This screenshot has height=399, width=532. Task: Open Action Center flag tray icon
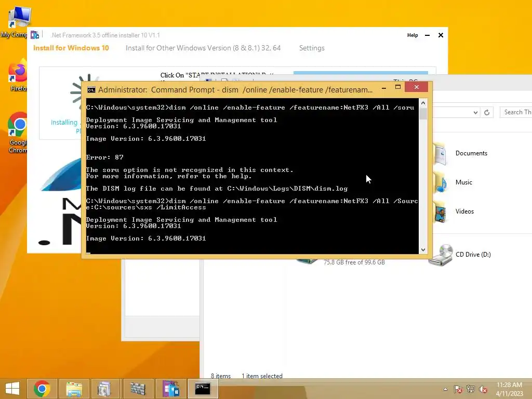point(458,389)
